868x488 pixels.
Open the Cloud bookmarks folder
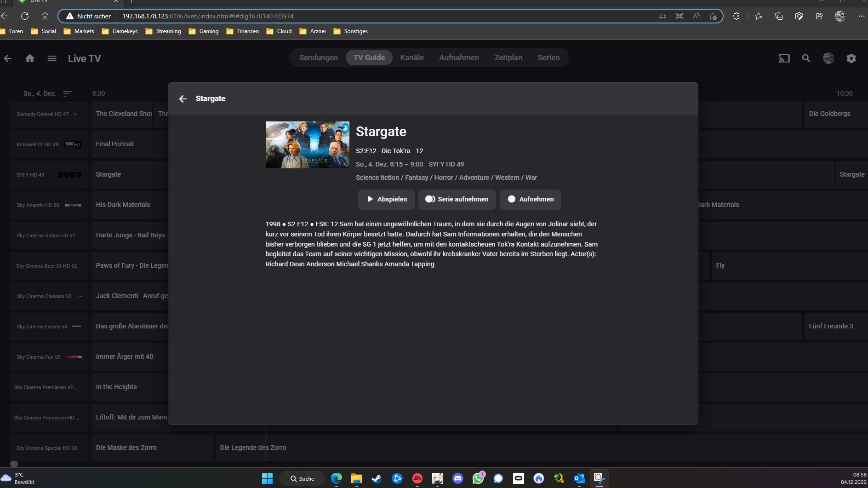pos(279,31)
